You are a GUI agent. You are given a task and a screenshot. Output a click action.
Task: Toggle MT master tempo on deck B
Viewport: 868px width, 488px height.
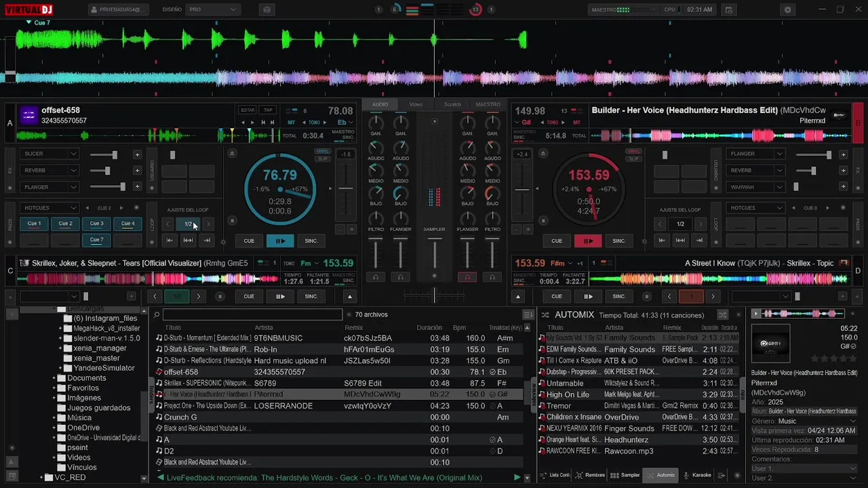click(576, 123)
